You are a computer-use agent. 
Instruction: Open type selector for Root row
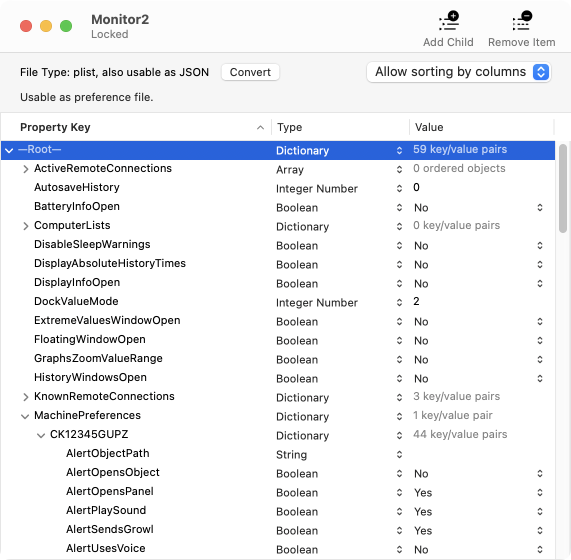click(x=399, y=150)
